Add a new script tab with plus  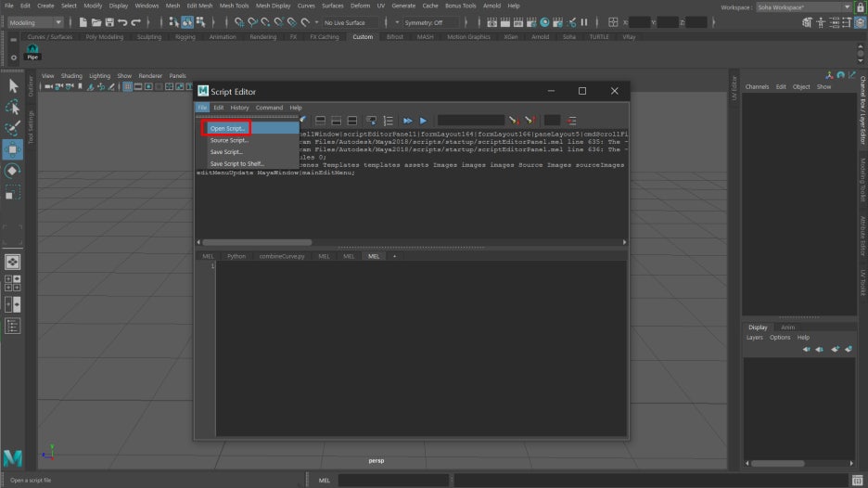[394, 256]
